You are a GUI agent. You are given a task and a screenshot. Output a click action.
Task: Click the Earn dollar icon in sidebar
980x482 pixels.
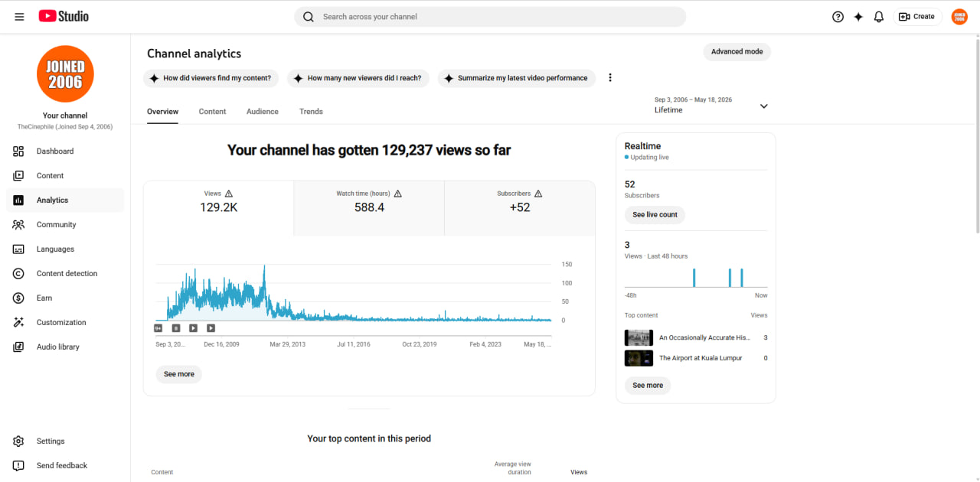18,298
